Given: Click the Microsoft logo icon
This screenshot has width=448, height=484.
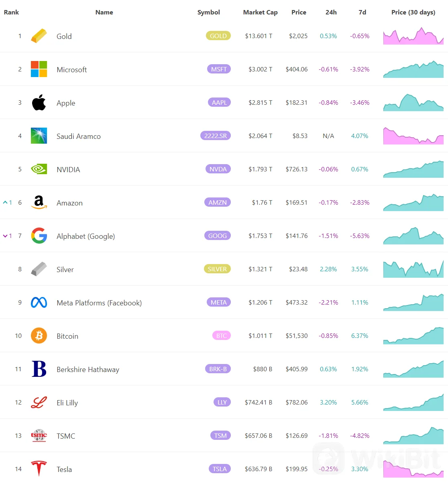Looking at the screenshot, I should pyautogui.click(x=39, y=69).
